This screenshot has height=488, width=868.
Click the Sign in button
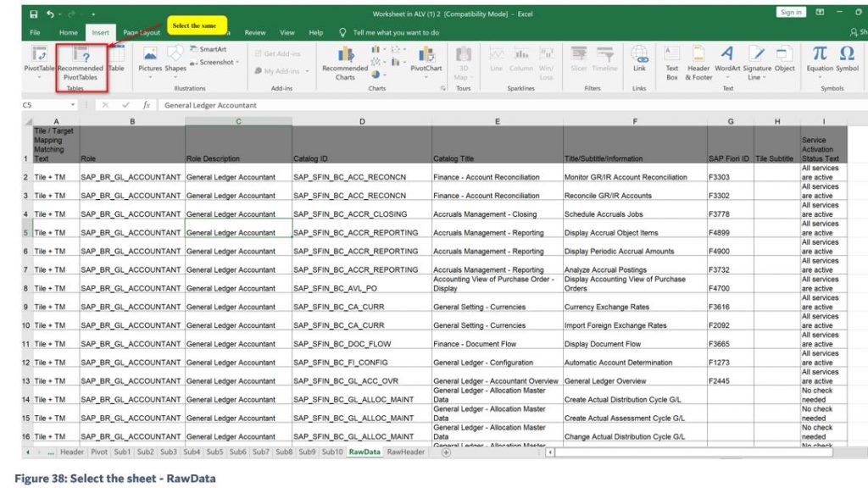tap(791, 12)
